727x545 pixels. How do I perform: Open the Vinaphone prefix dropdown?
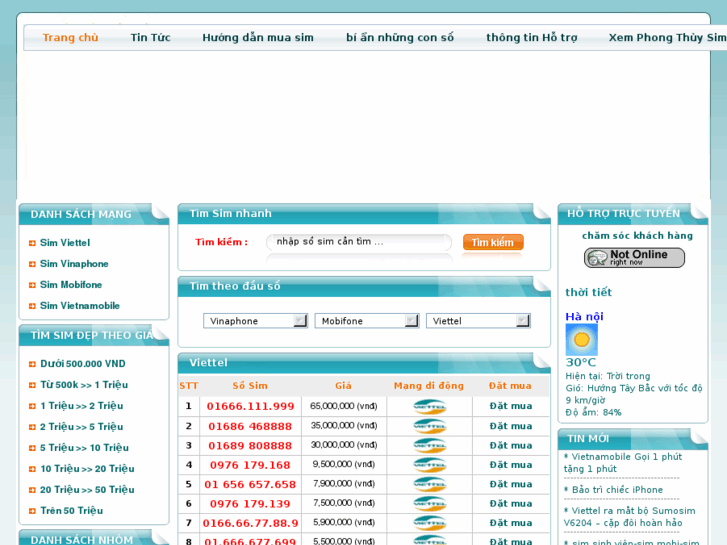coord(255,321)
